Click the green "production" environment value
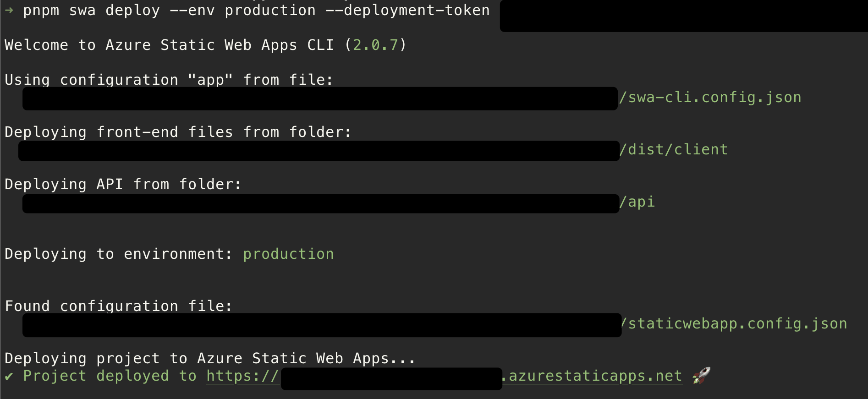The image size is (868, 399). click(288, 254)
